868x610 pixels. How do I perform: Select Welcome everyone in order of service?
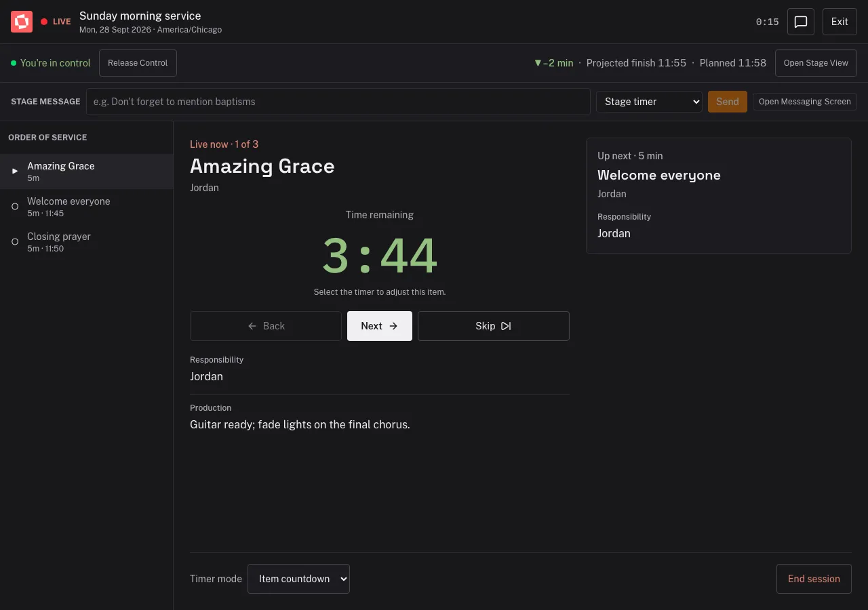(87, 207)
